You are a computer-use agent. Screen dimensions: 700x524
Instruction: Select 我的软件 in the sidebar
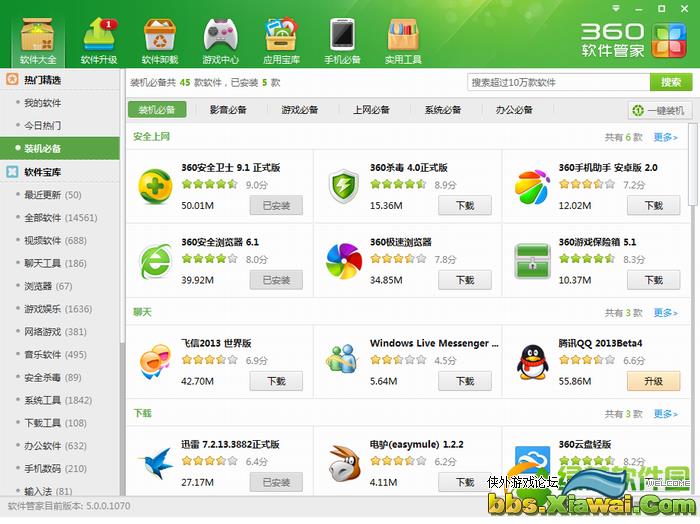(60, 103)
